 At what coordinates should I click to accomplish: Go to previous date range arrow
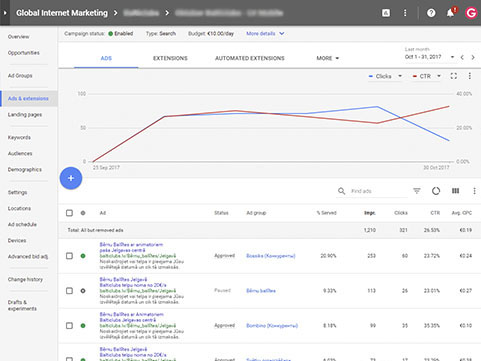(x=462, y=57)
